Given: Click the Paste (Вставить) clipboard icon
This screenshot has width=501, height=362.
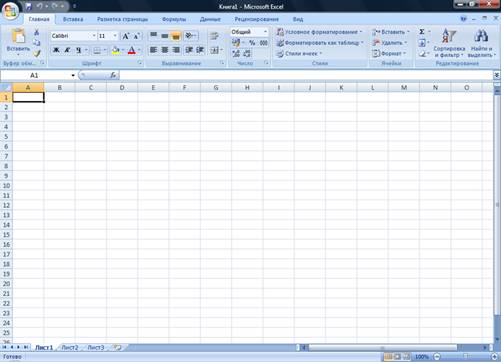Looking at the screenshot, I should 18,36.
